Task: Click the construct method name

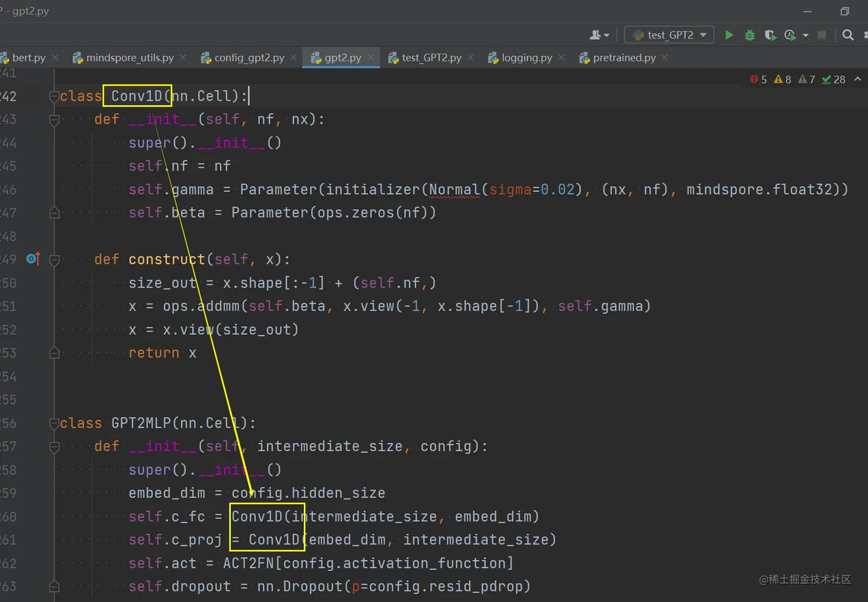Action: tap(166, 260)
